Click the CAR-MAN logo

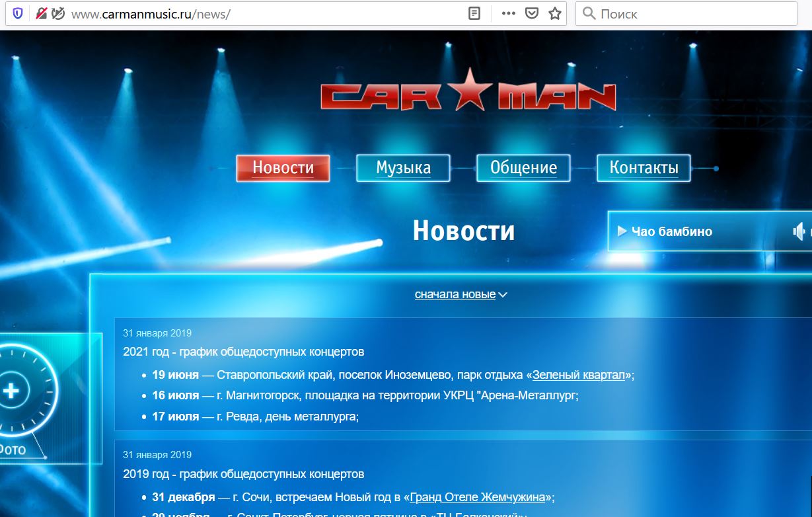point(468,89)
